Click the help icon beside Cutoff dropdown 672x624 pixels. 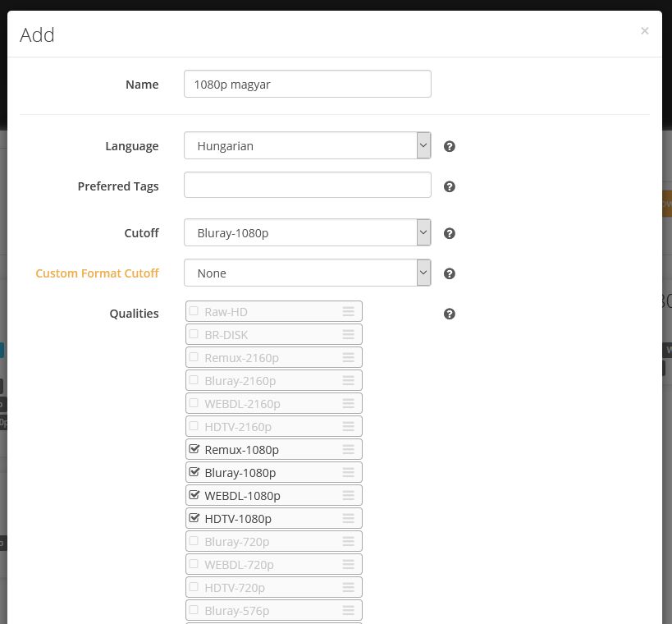click(449, 233)
